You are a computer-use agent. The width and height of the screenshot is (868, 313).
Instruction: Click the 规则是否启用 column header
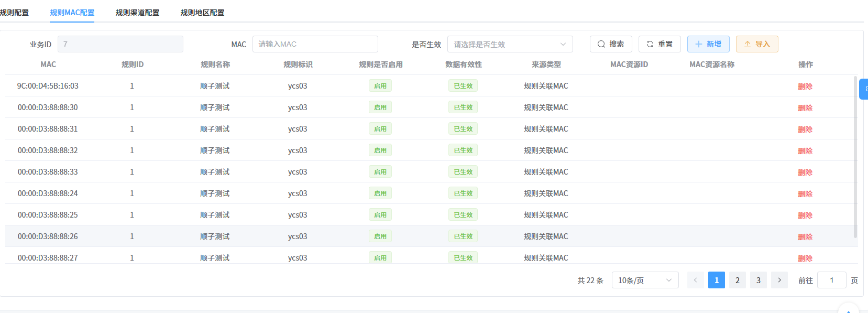381,64
